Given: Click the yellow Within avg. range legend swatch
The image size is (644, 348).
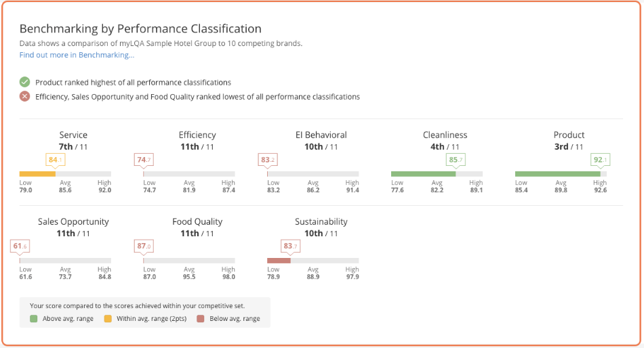Looking at the screenshot, I should click(x=107, y=318).
